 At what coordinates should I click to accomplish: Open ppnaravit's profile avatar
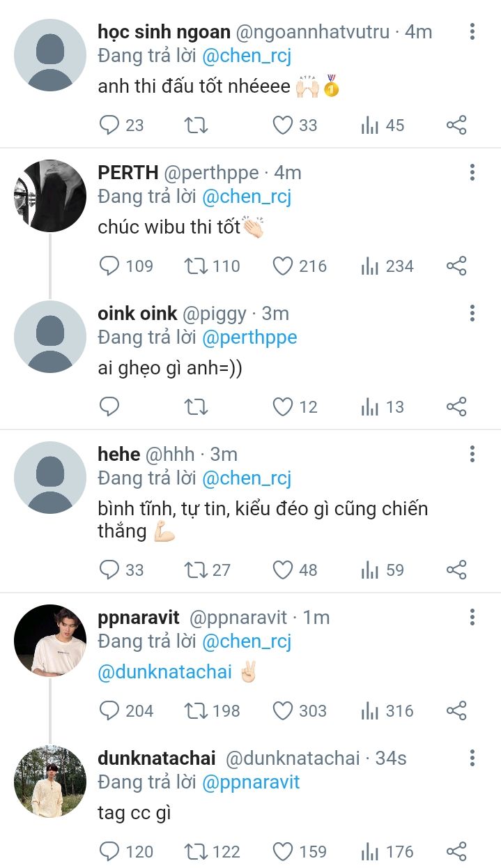(x=50, y=640)
